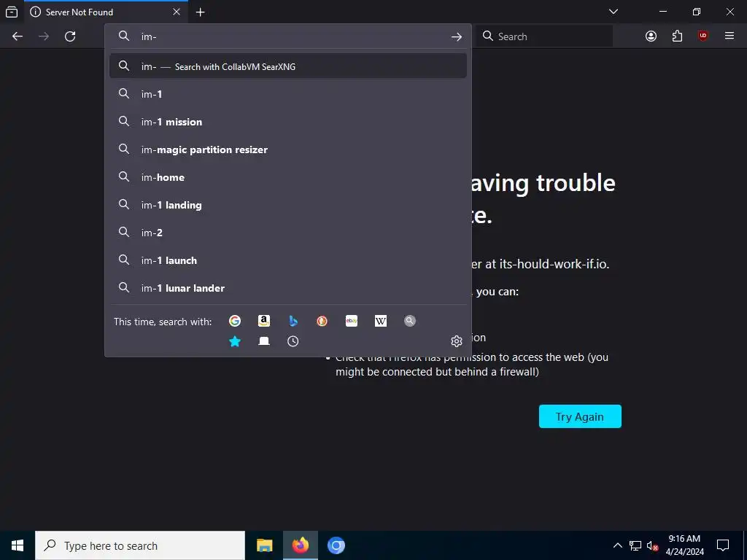Focus the toolbar Search box
This screenshot has width=747, height=560.
tap(544, 36)
